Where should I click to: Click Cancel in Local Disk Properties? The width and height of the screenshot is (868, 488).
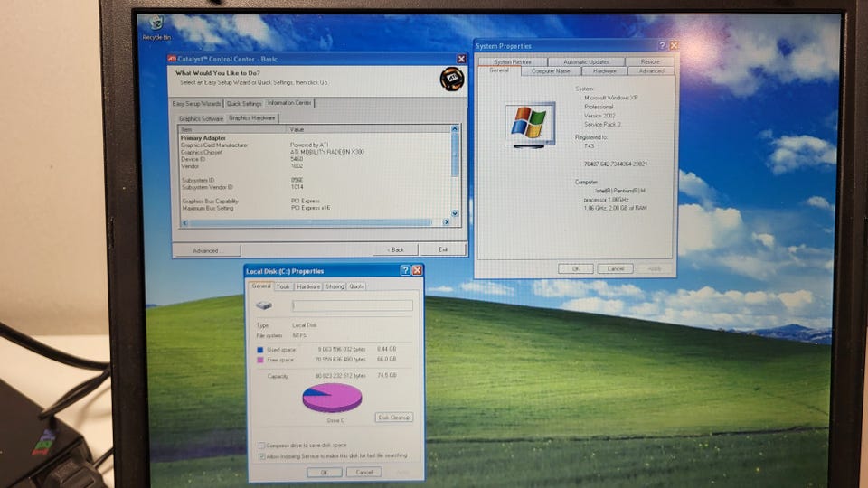click(x=363, y=473)
